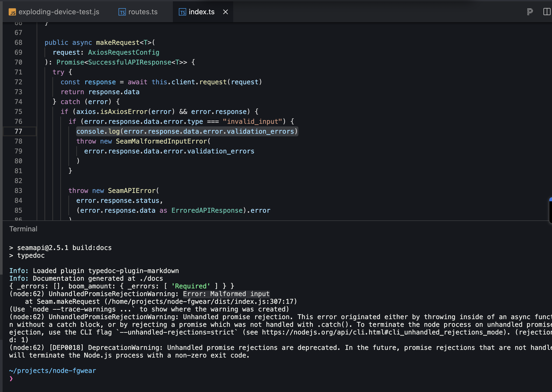The width and height of the screenshot is (552, 392).
Task: Click the Terminal panel header
Action: [x=23, y=229]
